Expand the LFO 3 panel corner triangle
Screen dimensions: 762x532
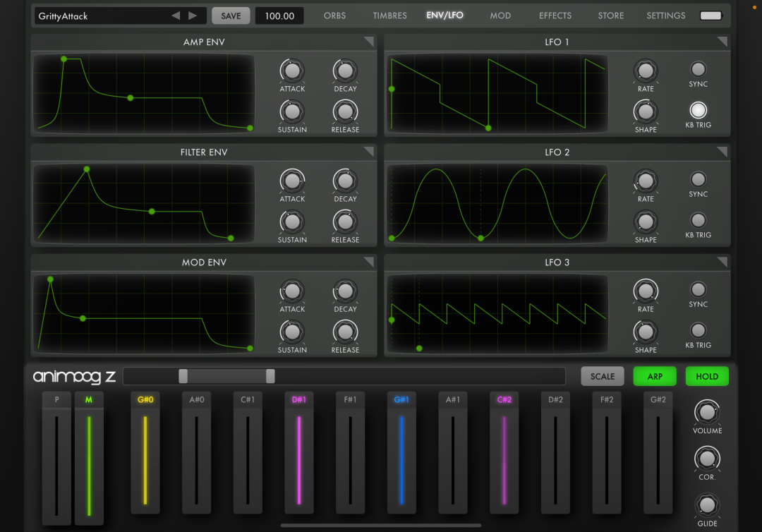click(722, 262)
